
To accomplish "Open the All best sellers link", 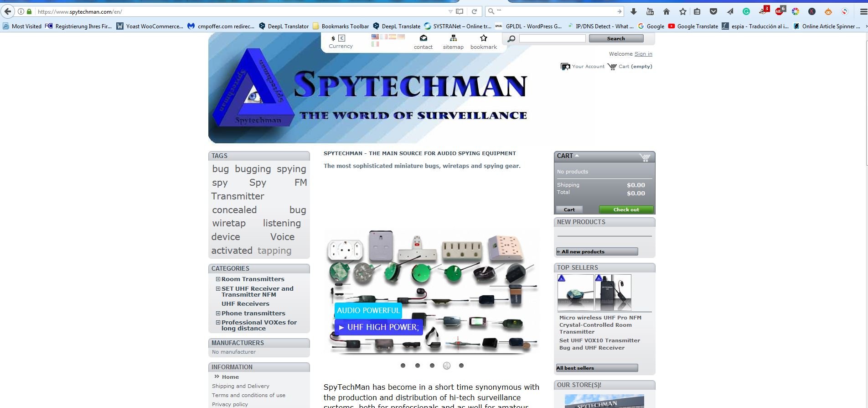I will [597, 368].
